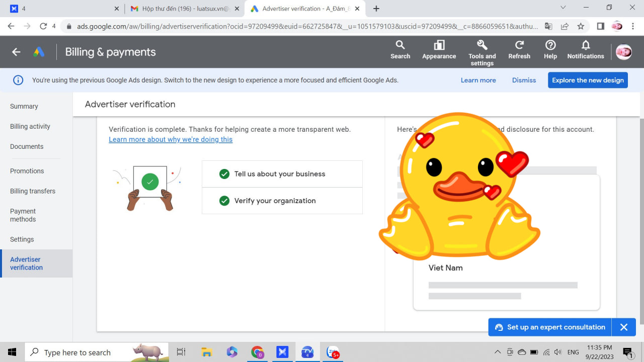
Task: Open the clock showing 11:35 PM
Action: (x=600, y=352)
